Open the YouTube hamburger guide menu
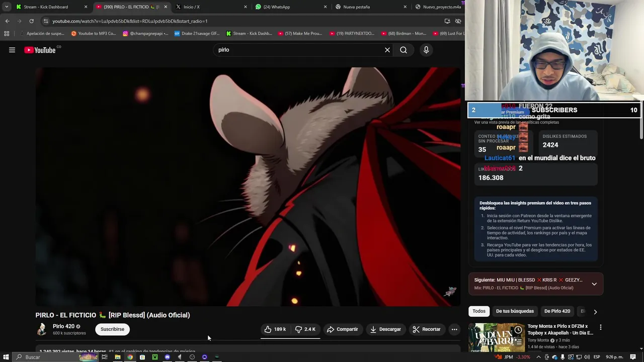 pyautogui.click(x=12, y=50)
